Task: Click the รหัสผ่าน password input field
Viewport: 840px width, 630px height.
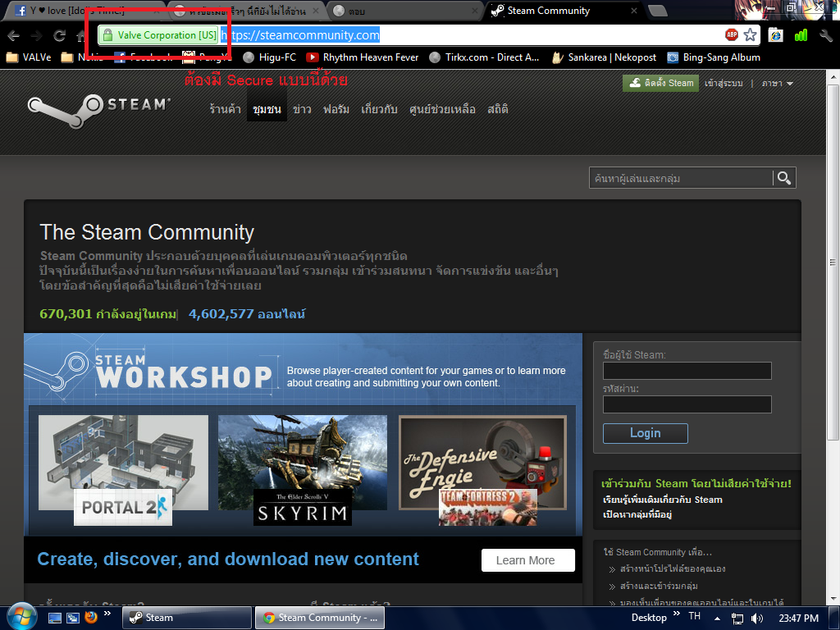Action: click(x=687, y=404)
